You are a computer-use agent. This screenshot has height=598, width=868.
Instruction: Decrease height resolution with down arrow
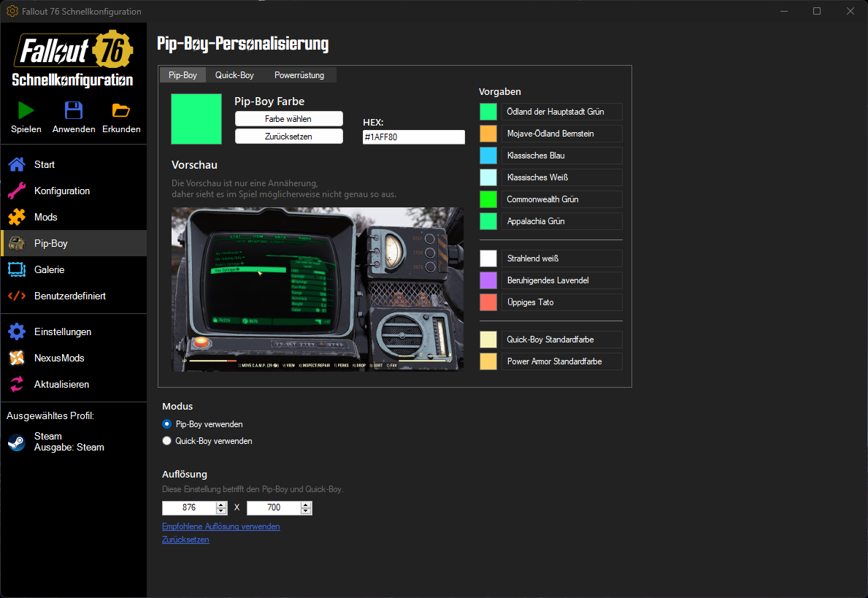tap(306, 511)
